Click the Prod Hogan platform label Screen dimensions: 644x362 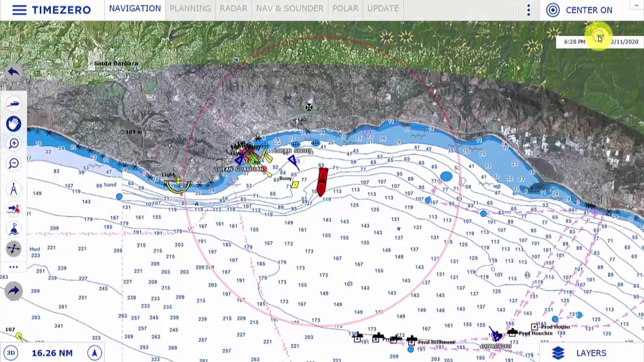coord(555,327)
